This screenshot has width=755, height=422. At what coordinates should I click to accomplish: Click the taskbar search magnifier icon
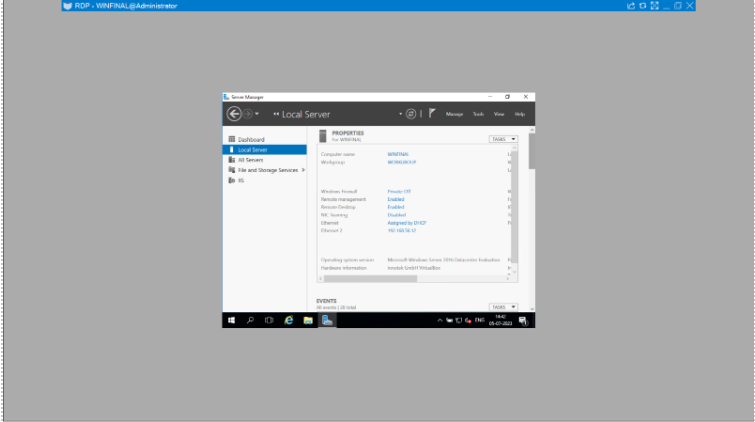pos(250,320)
